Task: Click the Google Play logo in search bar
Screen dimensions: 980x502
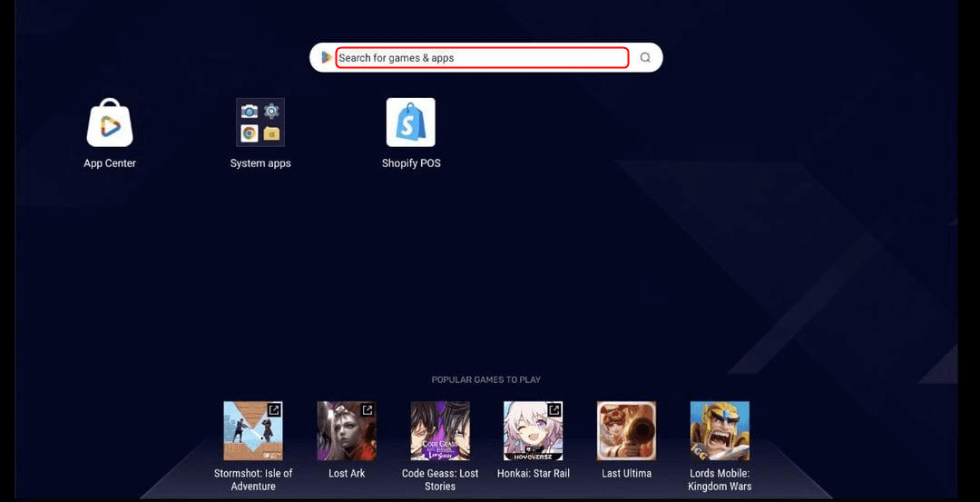Action: [x=326, y=58]
